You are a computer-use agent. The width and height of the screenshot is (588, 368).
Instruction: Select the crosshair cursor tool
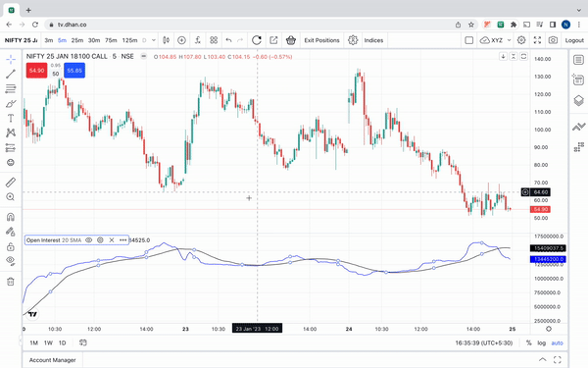tap(11, 59)
